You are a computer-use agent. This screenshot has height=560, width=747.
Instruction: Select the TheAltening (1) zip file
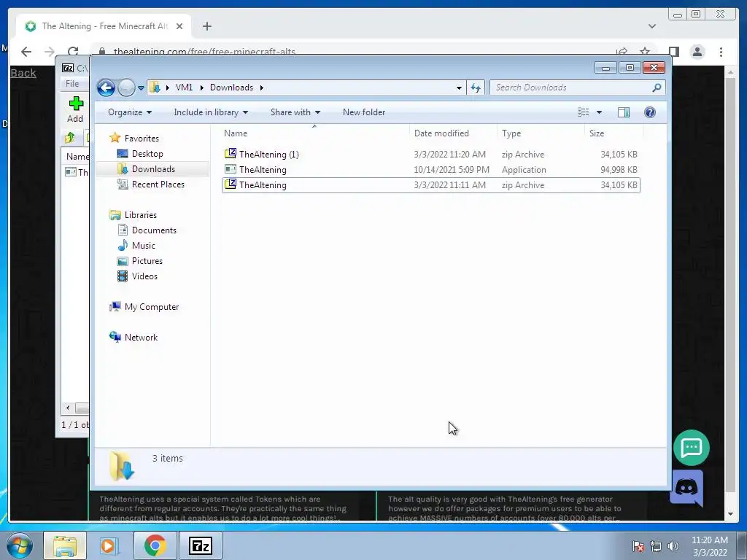tap(430, 155)
